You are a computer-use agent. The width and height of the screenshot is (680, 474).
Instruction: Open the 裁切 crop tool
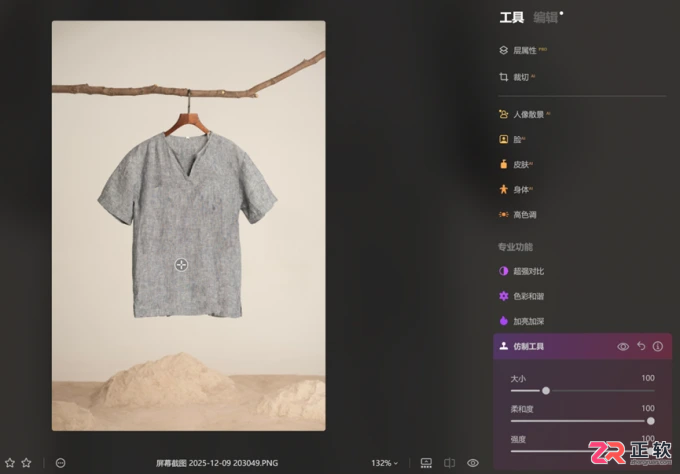point(517,77)
